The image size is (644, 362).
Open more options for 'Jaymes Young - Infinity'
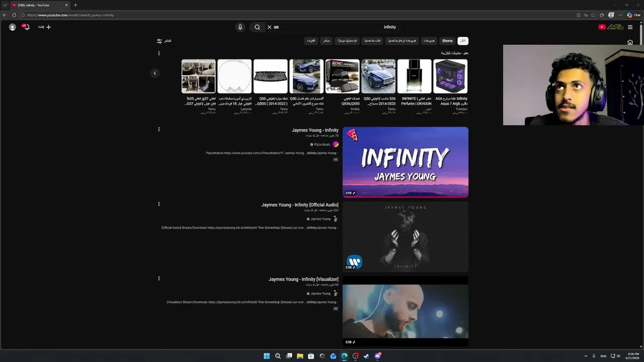coord(159,129)
